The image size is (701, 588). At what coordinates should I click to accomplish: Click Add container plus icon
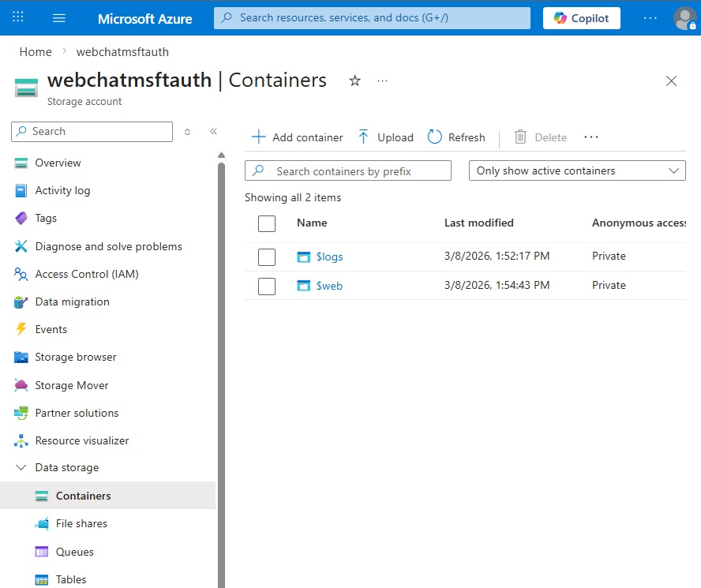pyautogui.click(x=258, y=137)
